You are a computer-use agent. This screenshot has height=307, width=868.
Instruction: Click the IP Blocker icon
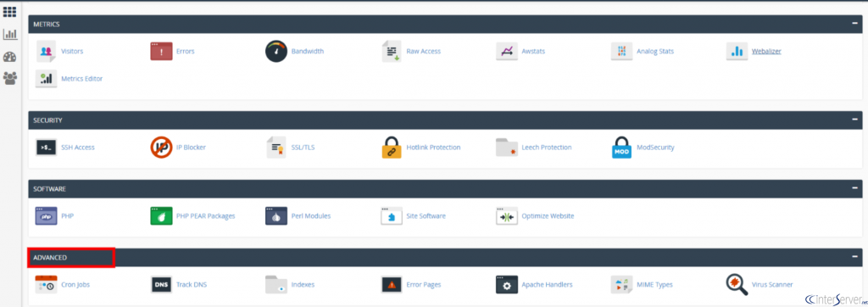[x=161, y=148]
